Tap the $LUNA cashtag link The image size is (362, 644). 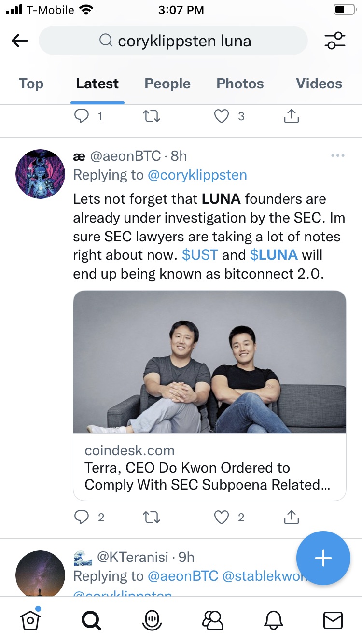point(274,254)
